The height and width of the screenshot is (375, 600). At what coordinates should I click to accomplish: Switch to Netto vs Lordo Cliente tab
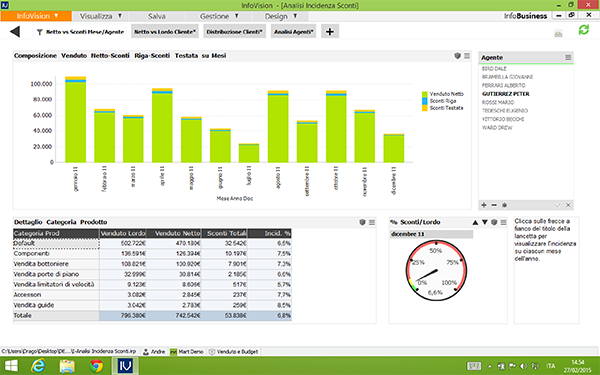coord(165,32)
